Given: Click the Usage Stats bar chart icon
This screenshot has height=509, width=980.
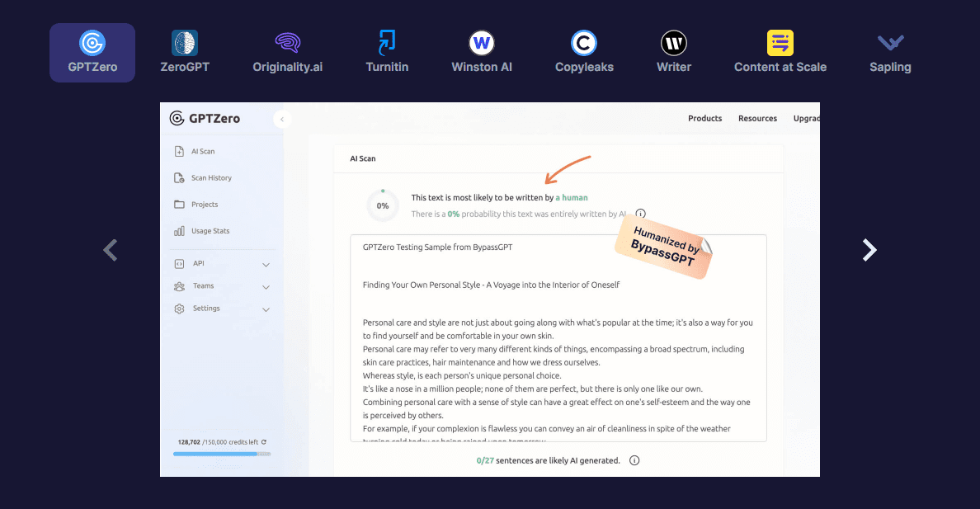Looking at the screenshot, I should coord(179,231).
